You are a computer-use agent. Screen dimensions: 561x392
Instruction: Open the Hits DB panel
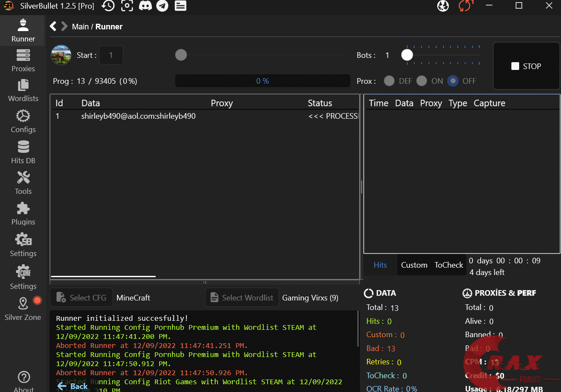click(x=23, y=152)
